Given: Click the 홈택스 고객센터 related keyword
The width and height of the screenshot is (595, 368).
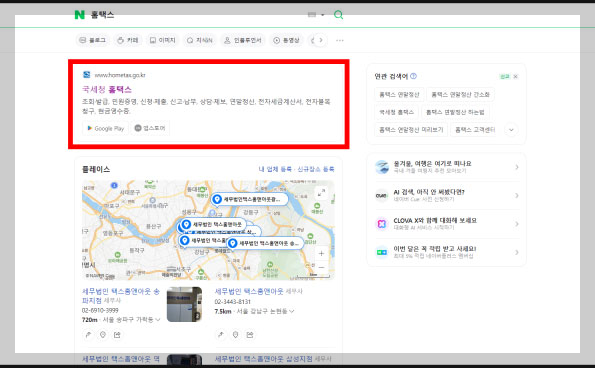Looking at the screenshot, I should click(x=474, y=130).
